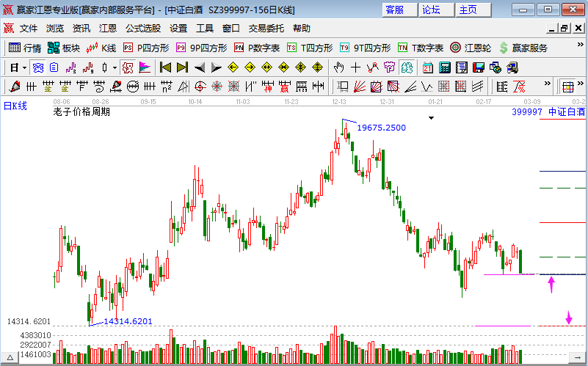Toggle the blue swirl chart mode icon

point(38,67)
